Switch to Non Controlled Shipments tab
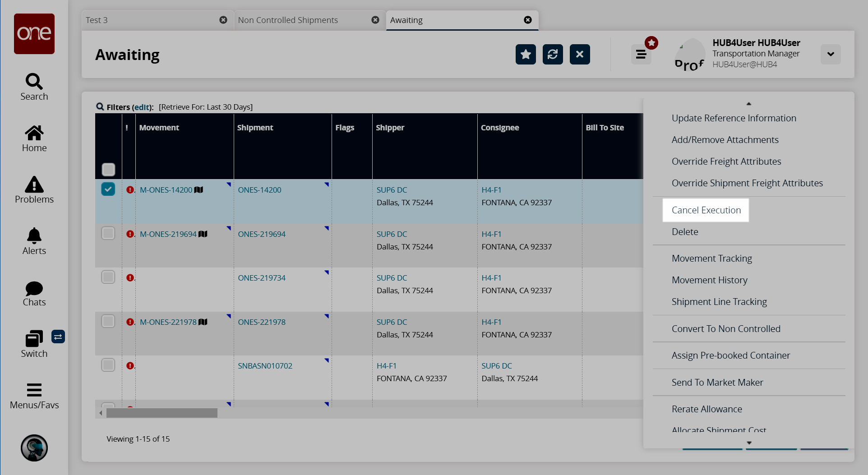This screenshot has width=868, height=475. pos(288,20)
